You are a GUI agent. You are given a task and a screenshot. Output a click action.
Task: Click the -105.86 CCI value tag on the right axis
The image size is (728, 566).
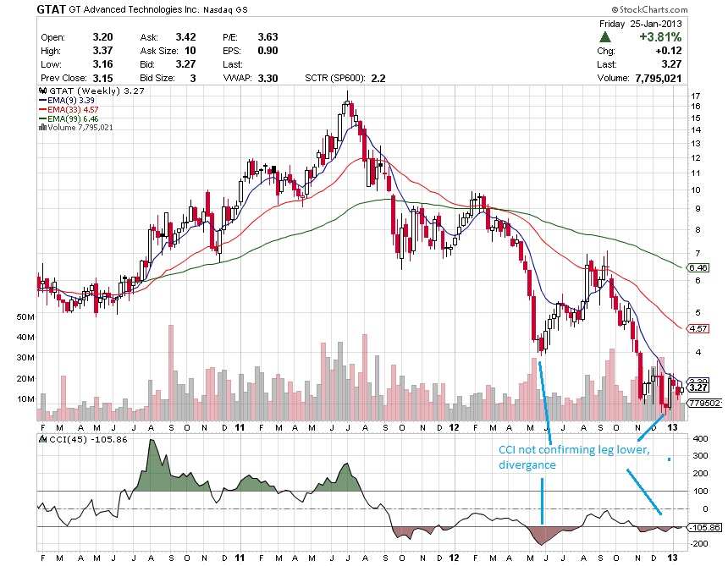click(x=705, y=527)
